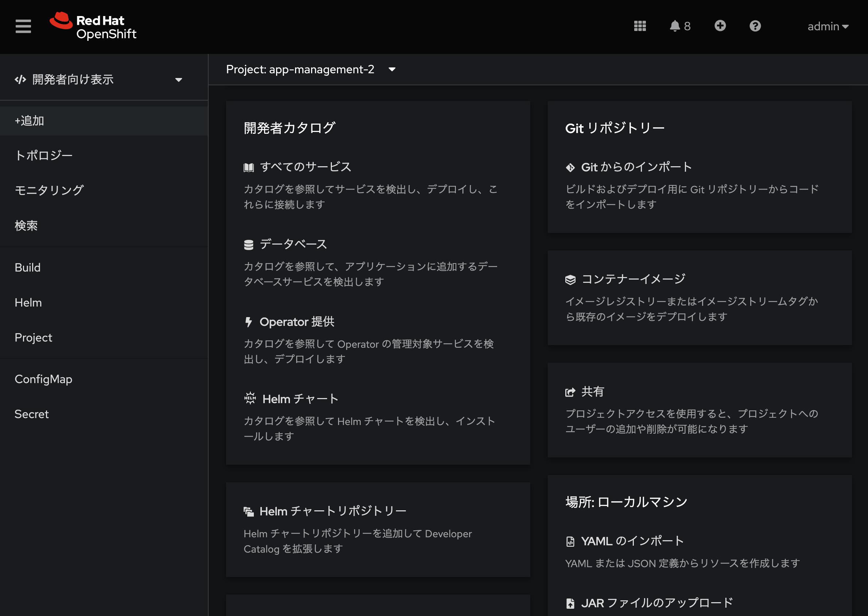Screen dimensions: 868x616
Task: Expand the 開発者向け表示 perspective switcher
Action: tap(99, 79)
